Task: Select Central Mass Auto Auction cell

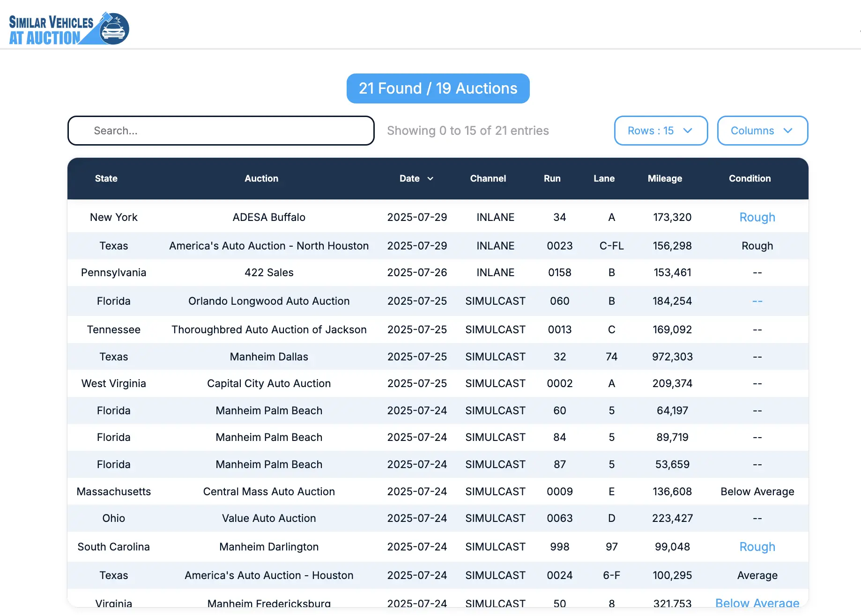Action: pos(269,491)
